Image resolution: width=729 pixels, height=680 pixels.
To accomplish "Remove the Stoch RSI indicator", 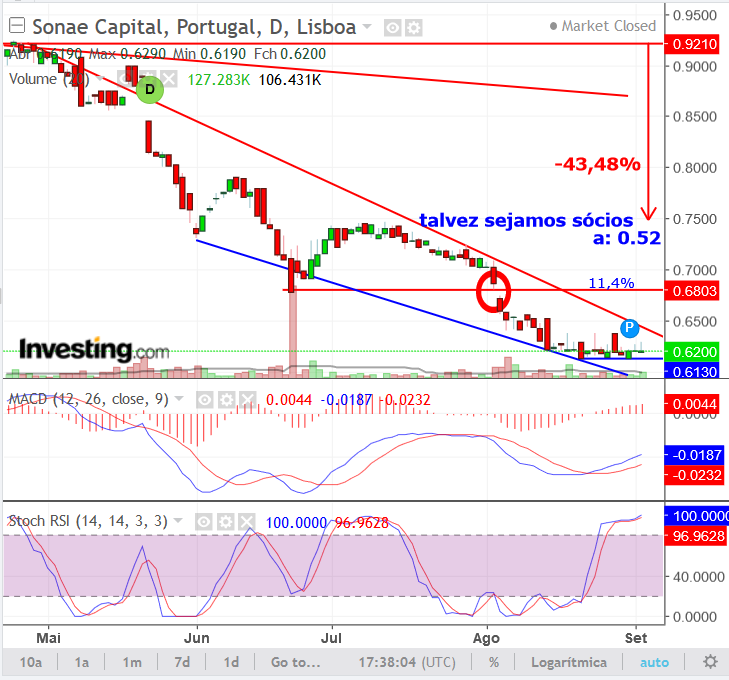I will tap(246, 522).
